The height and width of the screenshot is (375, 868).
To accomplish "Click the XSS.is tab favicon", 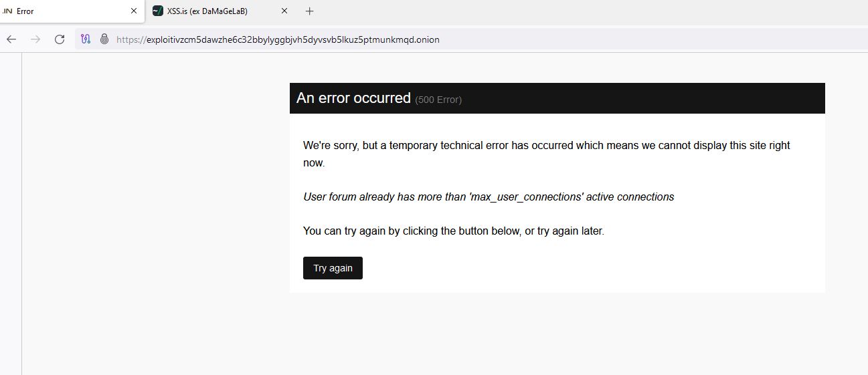I will (158, 11).
